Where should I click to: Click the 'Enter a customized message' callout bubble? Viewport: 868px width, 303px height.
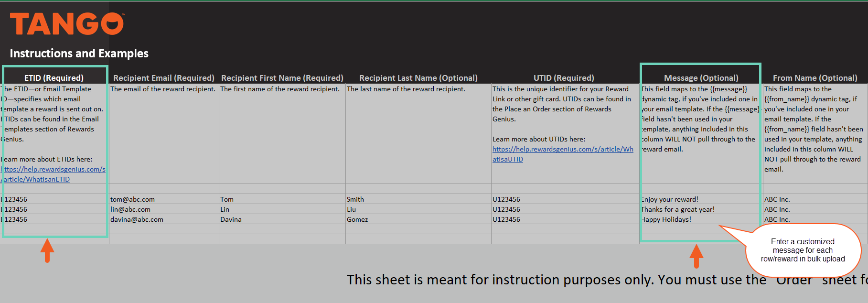pyautogui.click(x=803, y=250)
